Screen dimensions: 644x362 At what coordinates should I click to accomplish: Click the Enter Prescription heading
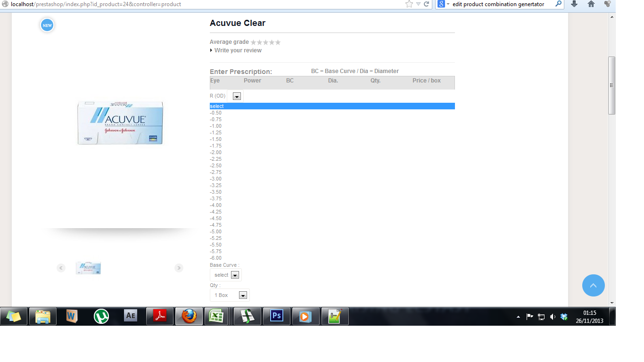tap(241, 72)
